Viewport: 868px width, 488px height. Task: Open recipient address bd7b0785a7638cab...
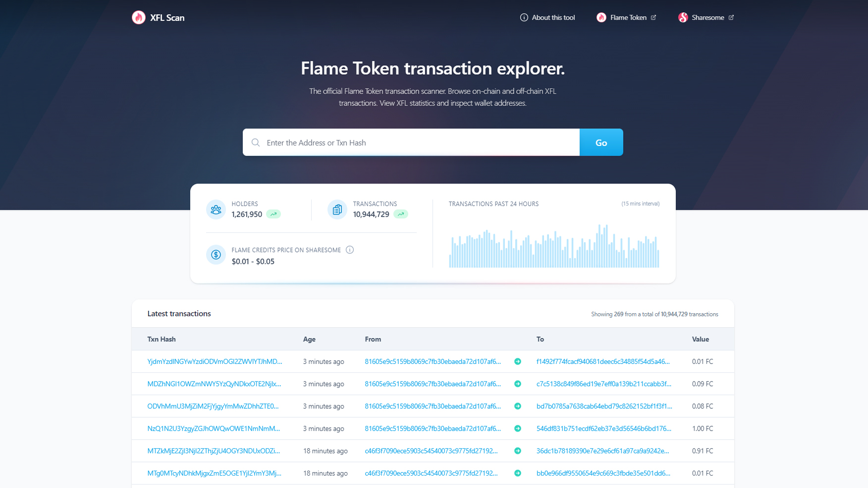coord(604,406)
